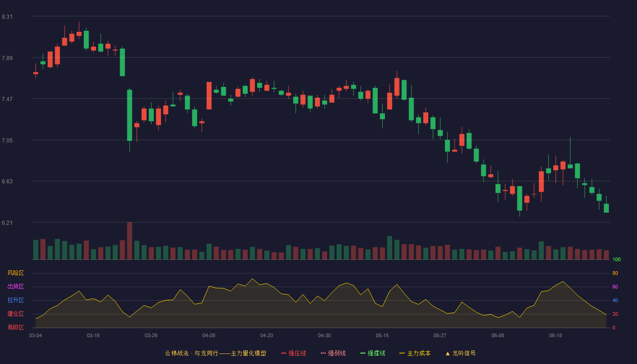Screen dimensions: 637x364
Task: Click the 6.21 price axis label
Action: (7, 223)
